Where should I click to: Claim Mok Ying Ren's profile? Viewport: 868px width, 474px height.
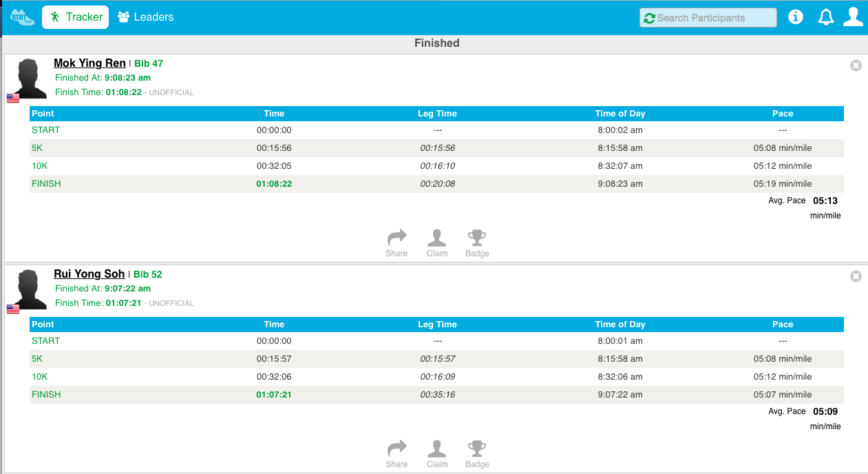pos(437,244)
